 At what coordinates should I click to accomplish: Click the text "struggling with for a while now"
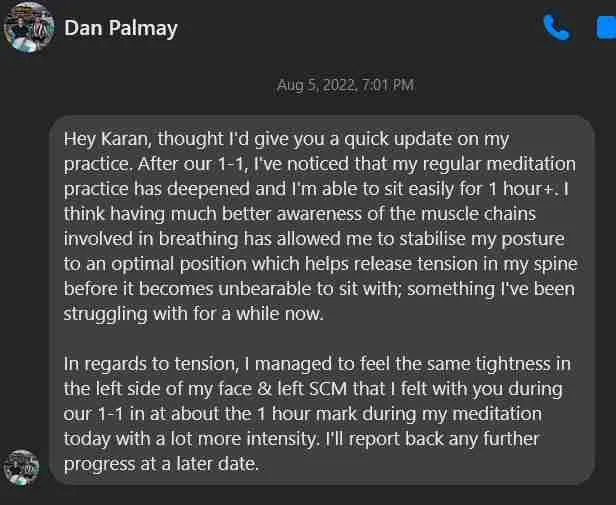point(193,314)
